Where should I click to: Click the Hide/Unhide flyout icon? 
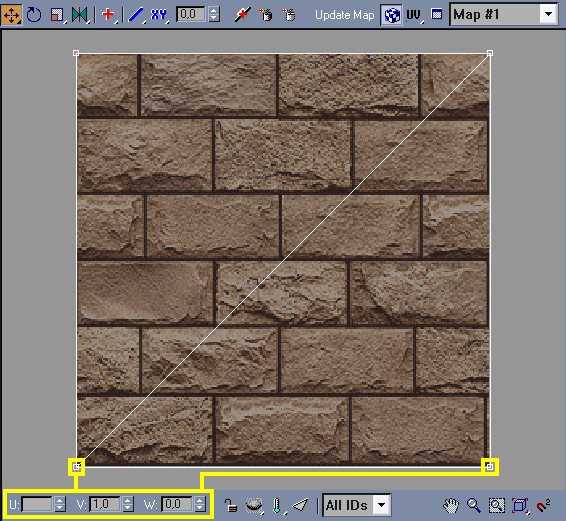[x=254, y=505]
